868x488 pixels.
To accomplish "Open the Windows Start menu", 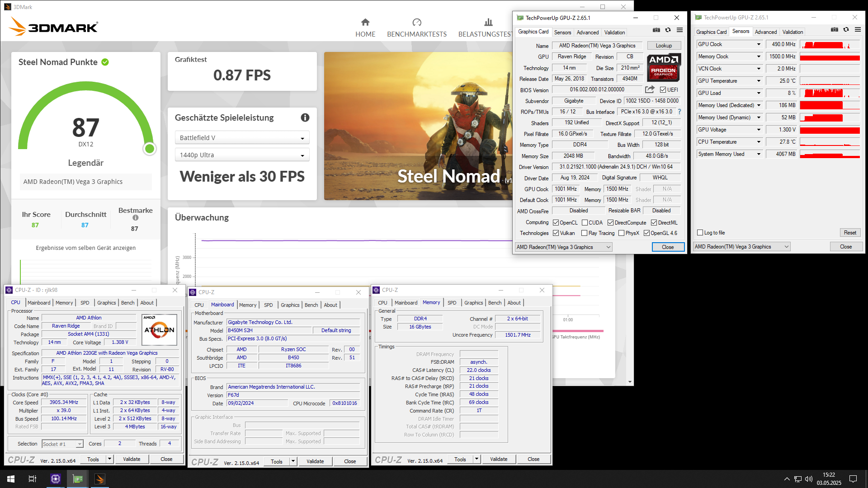I will tap(11, 479).
